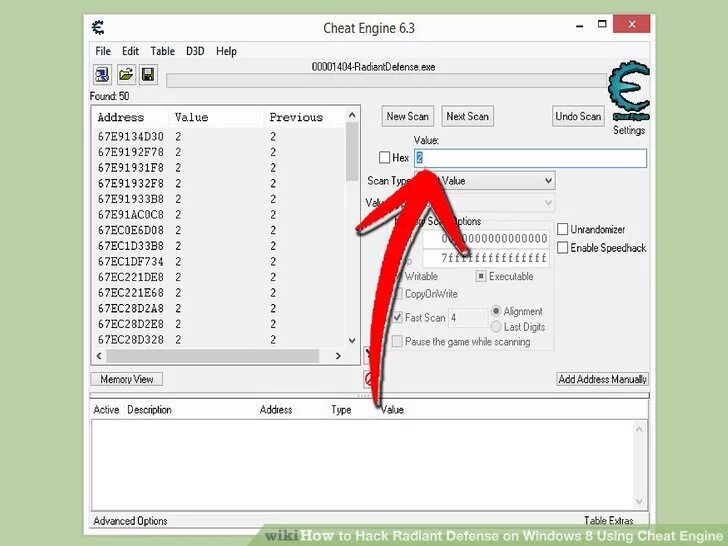
Task: Enable the Unrandomizer checkbox
Action: 562,229
